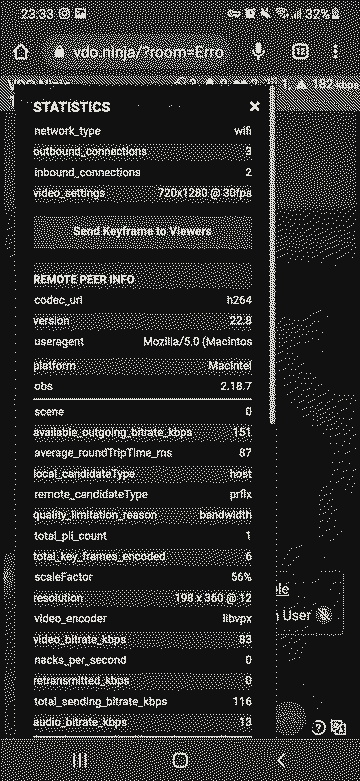Tap the microphone voice search icon
360x781 pixels.
tap(258, 52)
